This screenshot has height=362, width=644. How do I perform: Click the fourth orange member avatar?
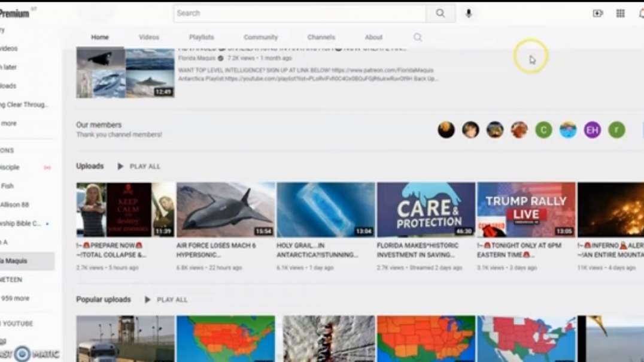click(x=519, y=130)
